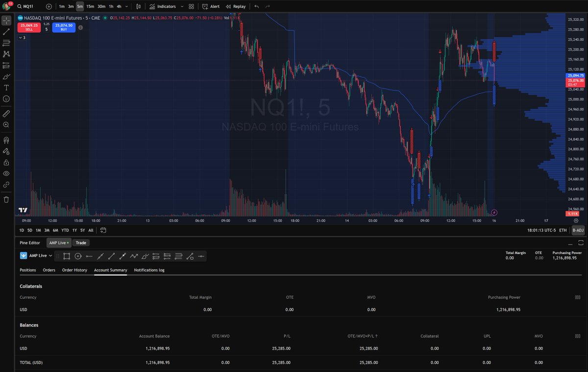588x372 pixels.
Task: Select the 4h timeframe
Action: pyautogui.click(x=119, y=6)
